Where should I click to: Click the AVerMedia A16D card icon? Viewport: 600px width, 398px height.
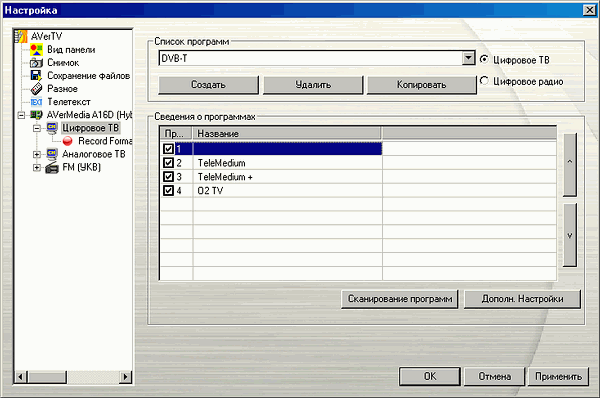point(36,114)
